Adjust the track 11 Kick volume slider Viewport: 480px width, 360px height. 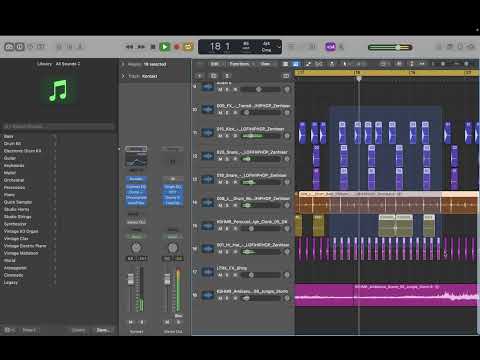click(x=261, y=136)
